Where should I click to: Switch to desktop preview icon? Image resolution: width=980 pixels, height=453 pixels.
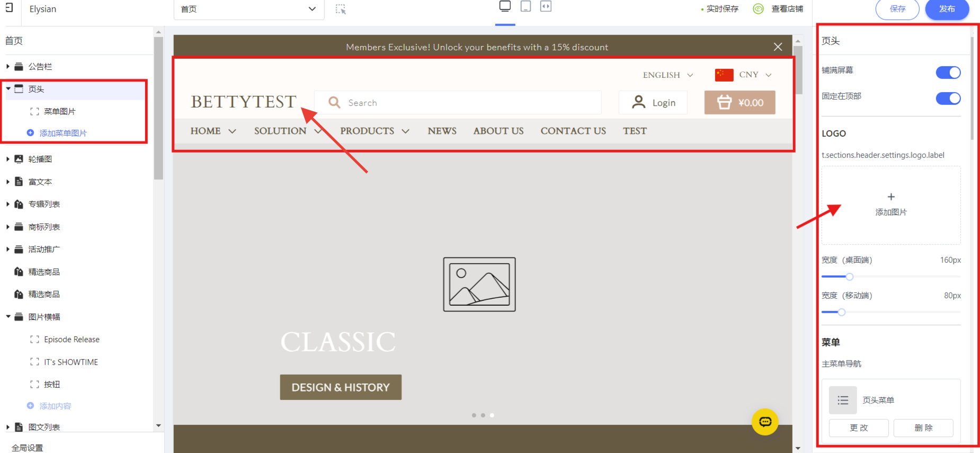pyautogui.click(x=505, y=6)
